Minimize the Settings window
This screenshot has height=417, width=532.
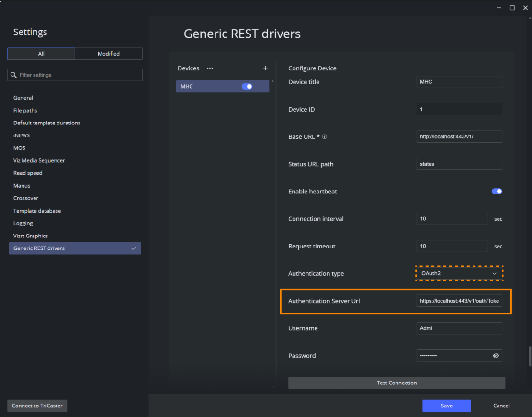(x=499, y=8)
